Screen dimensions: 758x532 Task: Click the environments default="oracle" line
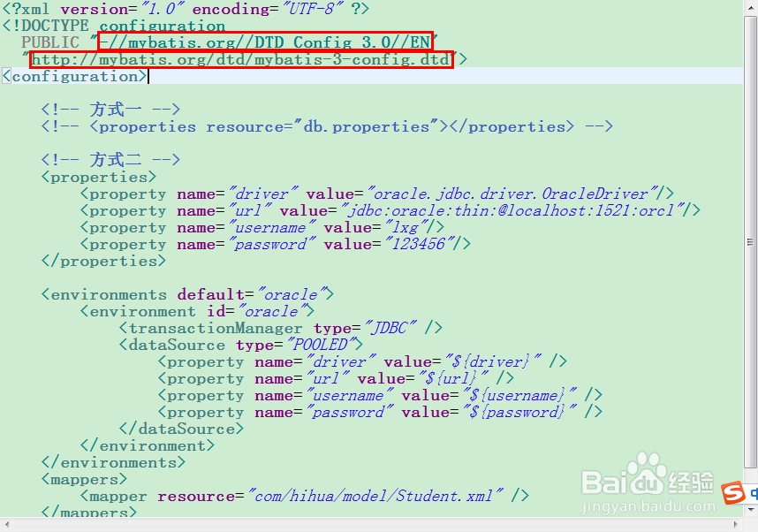pos(187,294)
